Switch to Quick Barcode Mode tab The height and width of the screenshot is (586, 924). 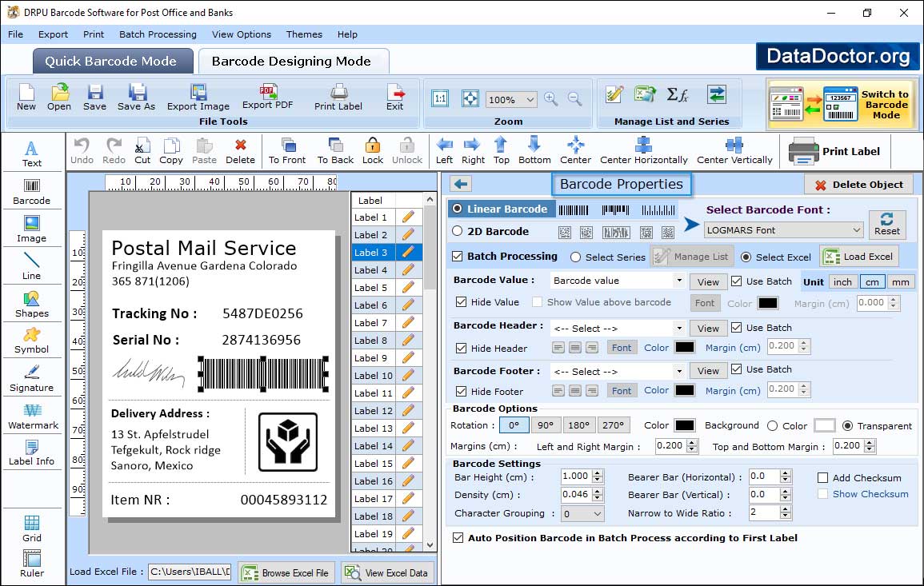[112, 62]
